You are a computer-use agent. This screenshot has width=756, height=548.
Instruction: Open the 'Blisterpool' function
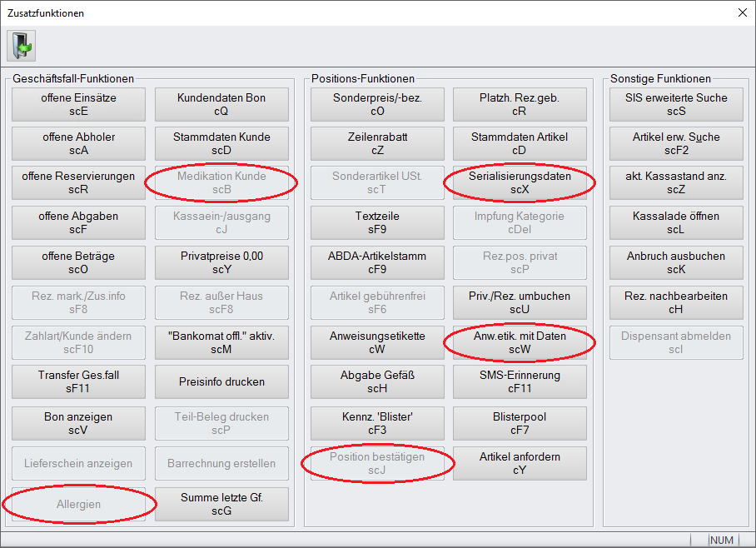(520, 423)
